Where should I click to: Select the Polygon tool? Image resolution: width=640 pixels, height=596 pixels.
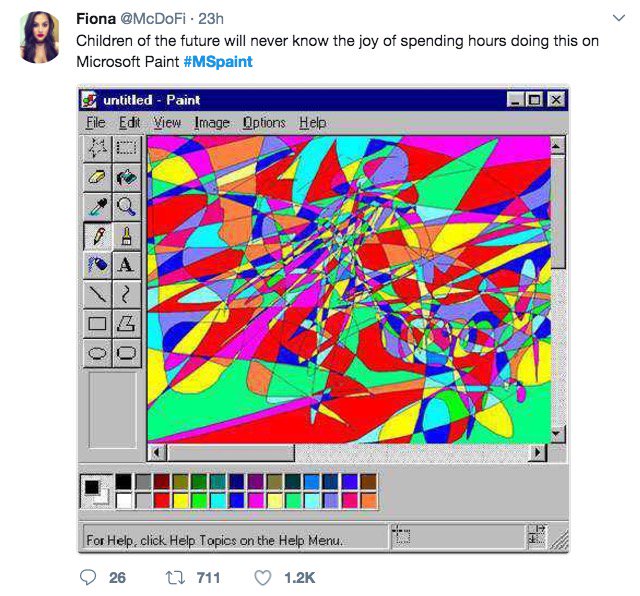(127, 324)
